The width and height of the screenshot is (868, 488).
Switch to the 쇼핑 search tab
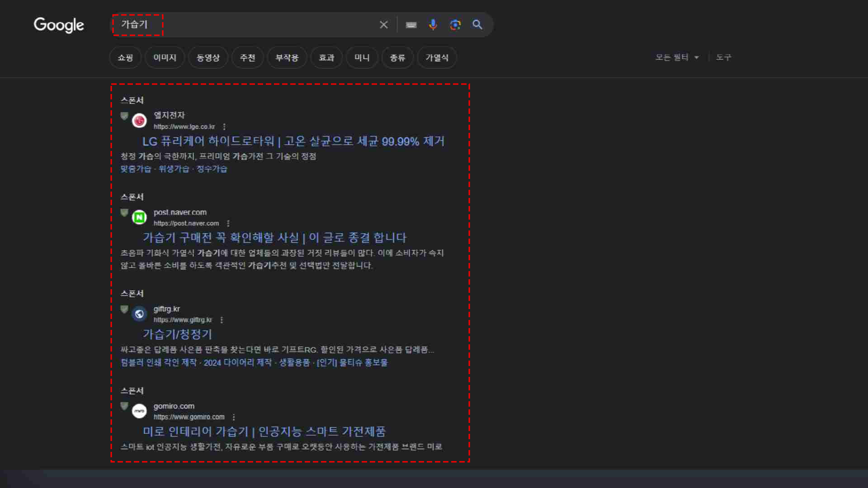pyautogui.click(x=125, y=57)
